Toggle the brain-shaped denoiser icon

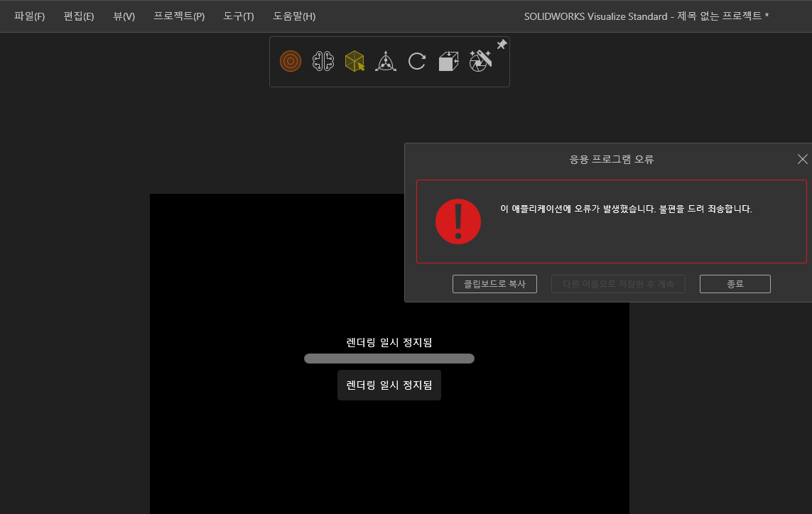[x=323, y=61]
